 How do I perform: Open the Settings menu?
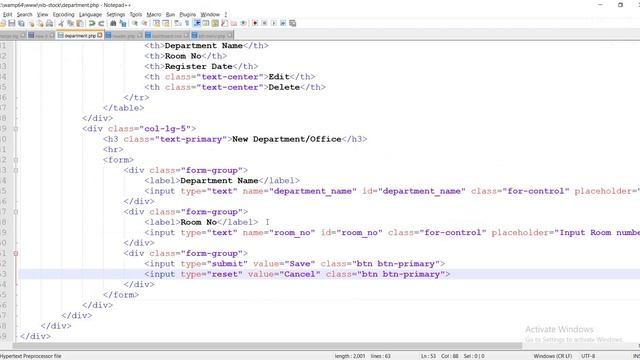pos(116,14)
